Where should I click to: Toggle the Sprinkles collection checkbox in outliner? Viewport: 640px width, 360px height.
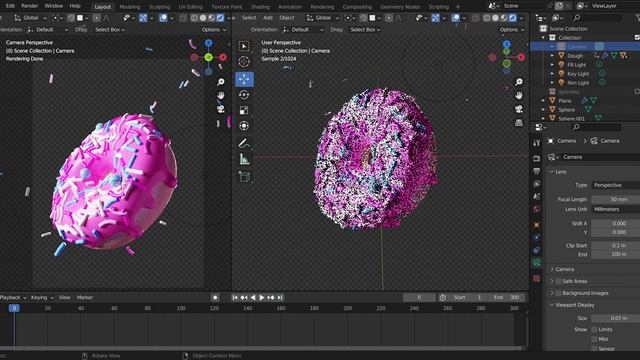(x=637, y=92)
